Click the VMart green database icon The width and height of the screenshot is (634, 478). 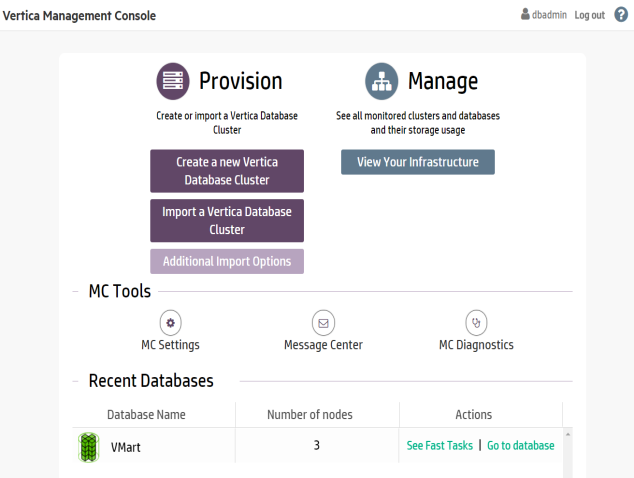[89, 447]
